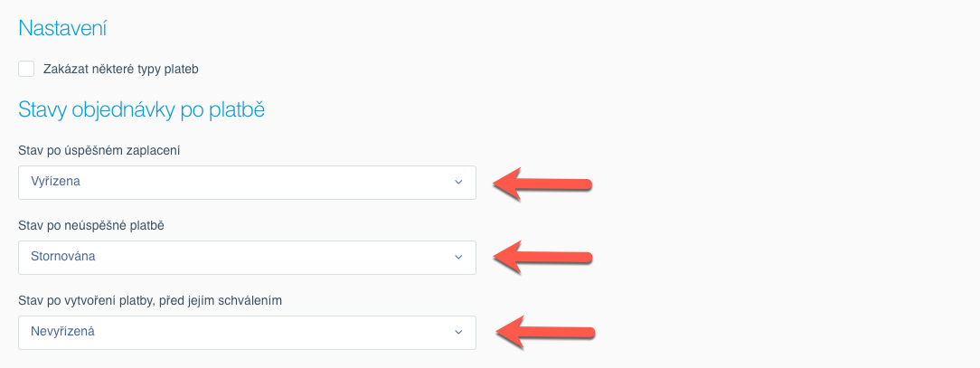Click the chevron in the Stornována select box
Screen dimensions: 980x368
point(457,258)
